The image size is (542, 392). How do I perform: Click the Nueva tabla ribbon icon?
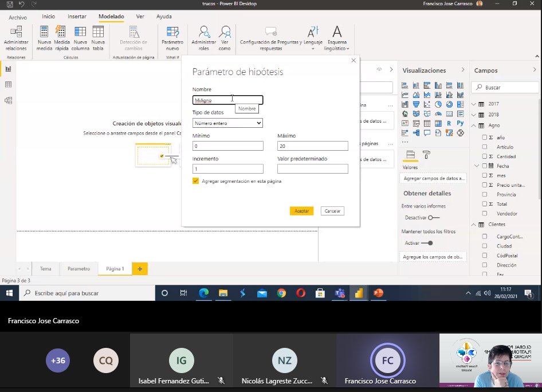click(98, 38)
